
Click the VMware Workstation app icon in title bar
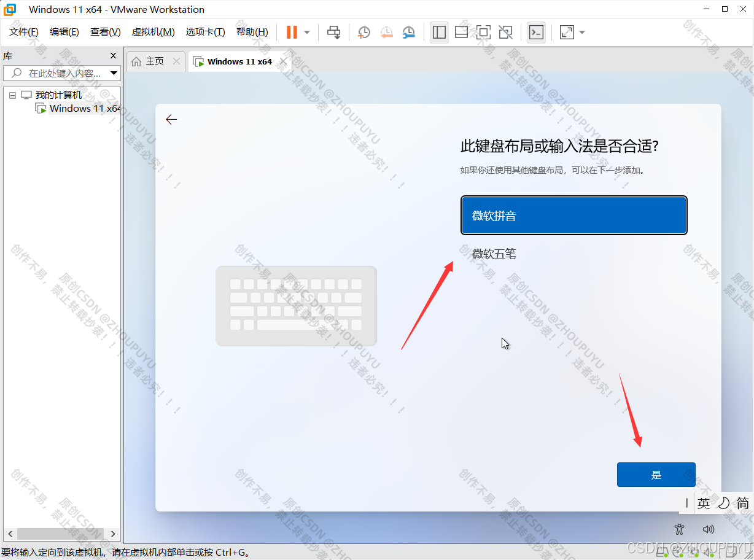tap(10, 9)
